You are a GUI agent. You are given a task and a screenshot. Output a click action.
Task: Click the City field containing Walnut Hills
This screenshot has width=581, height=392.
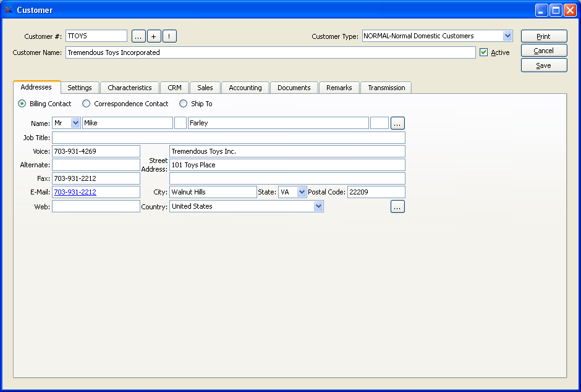point(213,192)
